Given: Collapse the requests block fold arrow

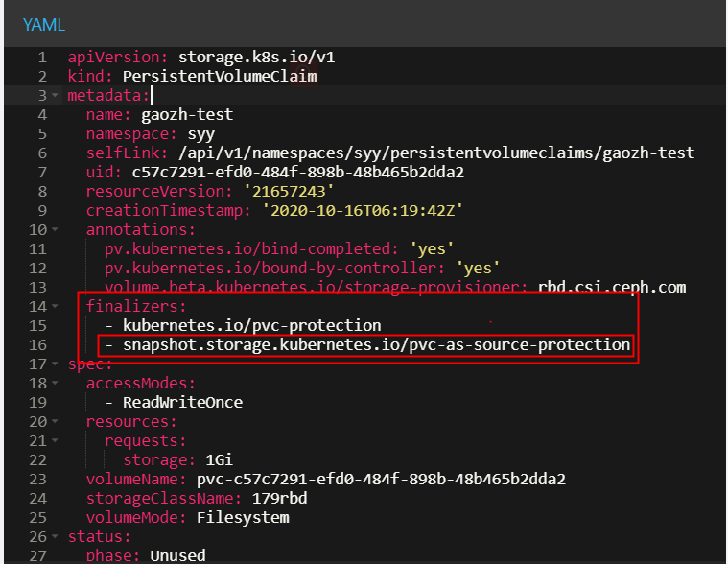Looking at the screenshot, I should [55, 440].
